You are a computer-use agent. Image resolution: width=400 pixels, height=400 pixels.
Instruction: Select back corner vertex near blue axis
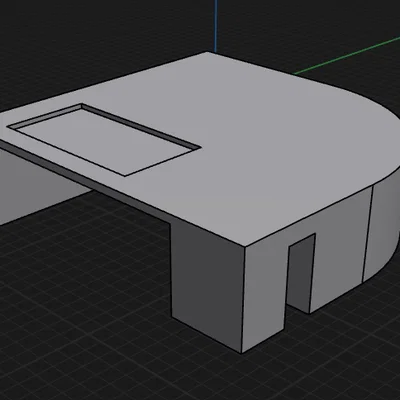click(207, 52)
